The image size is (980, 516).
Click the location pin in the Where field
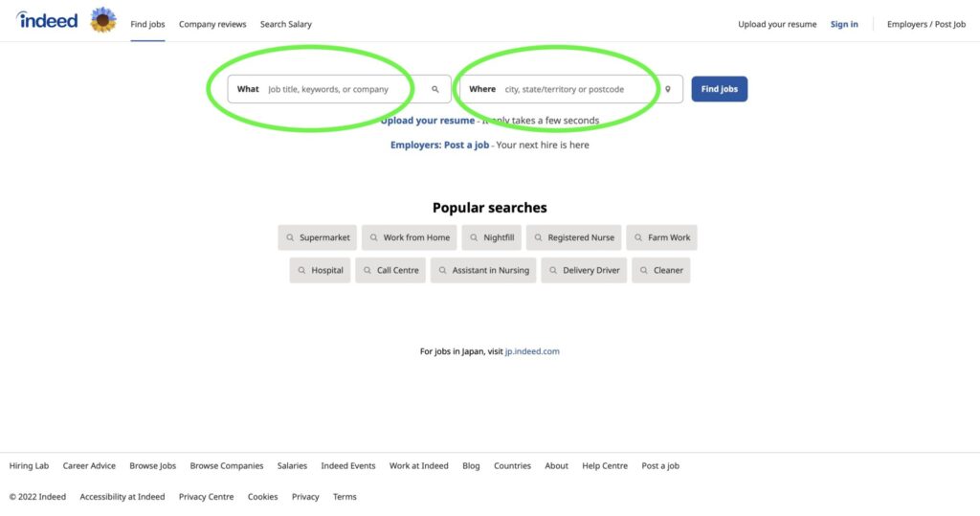point(667,89)
